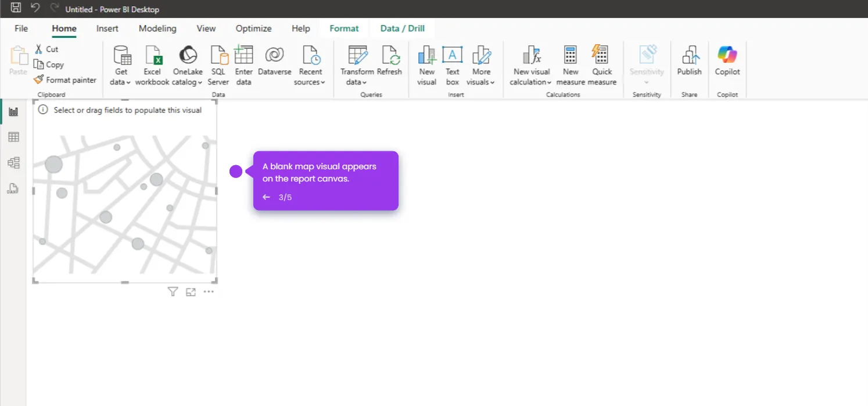The height and width of the screenshot is (406, 868).
Task: Click the map visual's bottom-right resize handle
Action: 215,281
